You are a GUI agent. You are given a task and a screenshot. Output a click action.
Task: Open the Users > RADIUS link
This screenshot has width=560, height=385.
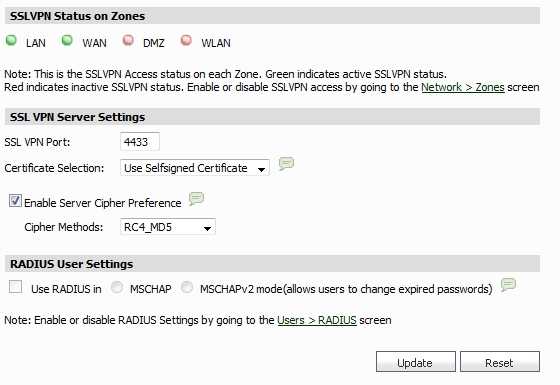[317, 320]
